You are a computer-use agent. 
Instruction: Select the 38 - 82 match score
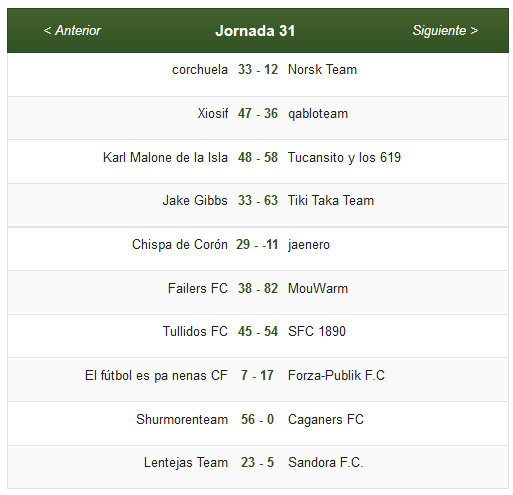click(x=258, y=289)
